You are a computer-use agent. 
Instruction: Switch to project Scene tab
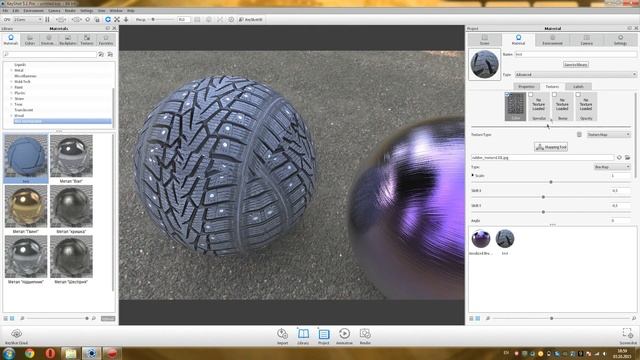[x=484, y=40]
